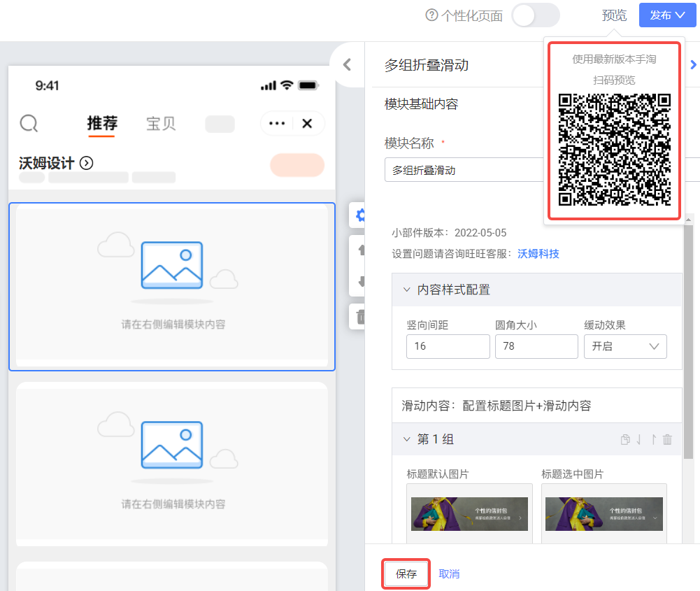Click the three-dots more icon
Image resolution: width=700 pixels, height=591 pixels.
point(277,124)
